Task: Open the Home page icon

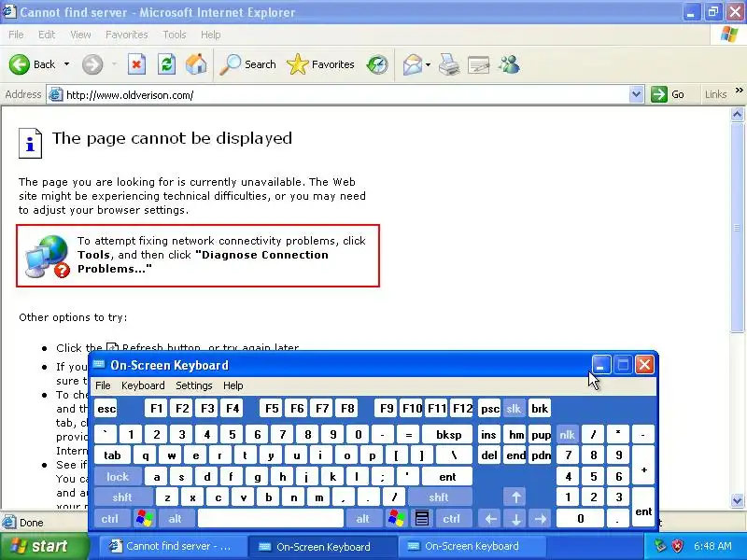Action: coord(196,64)
